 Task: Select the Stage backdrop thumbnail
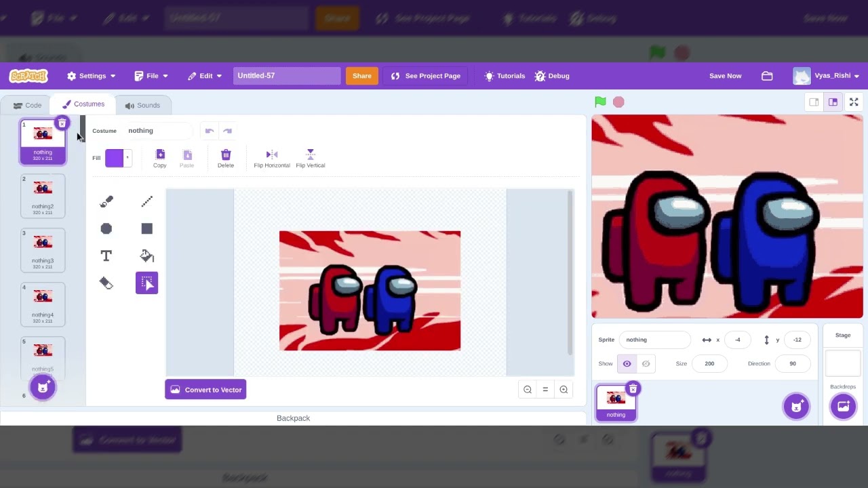[843, 363]
